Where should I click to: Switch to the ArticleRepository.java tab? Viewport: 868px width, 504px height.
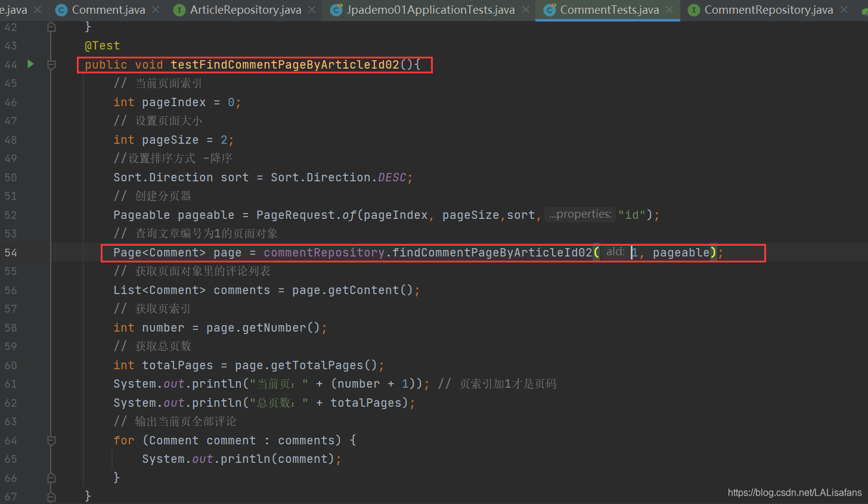point(246,10)
